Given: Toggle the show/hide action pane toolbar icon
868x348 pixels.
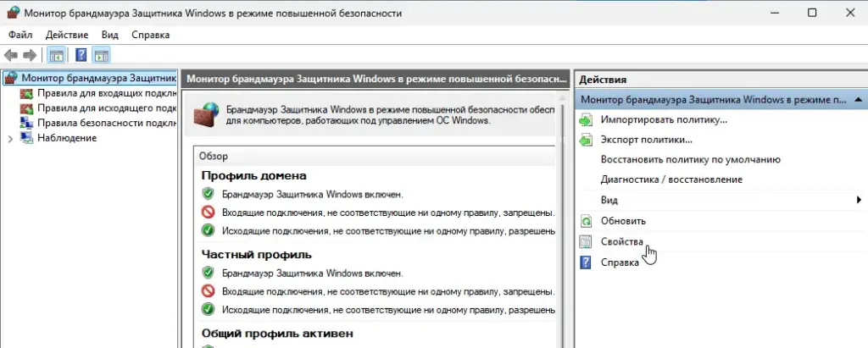Looking at the screenshot, I should click(101, 55).
